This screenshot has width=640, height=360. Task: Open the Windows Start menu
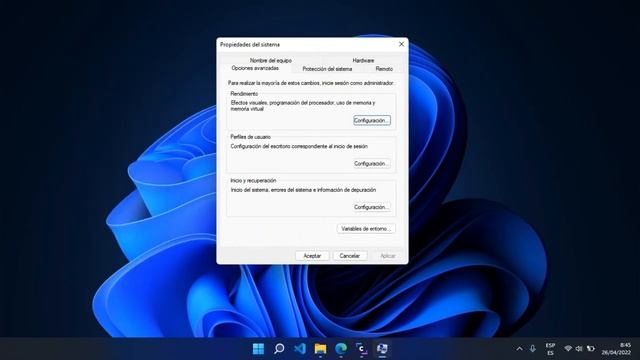click(x=258, y=349)
